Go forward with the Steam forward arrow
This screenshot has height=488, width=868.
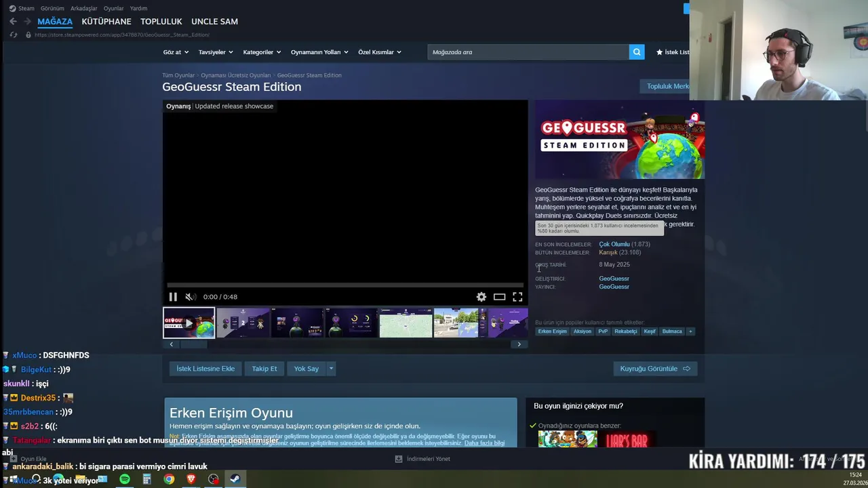27,22
